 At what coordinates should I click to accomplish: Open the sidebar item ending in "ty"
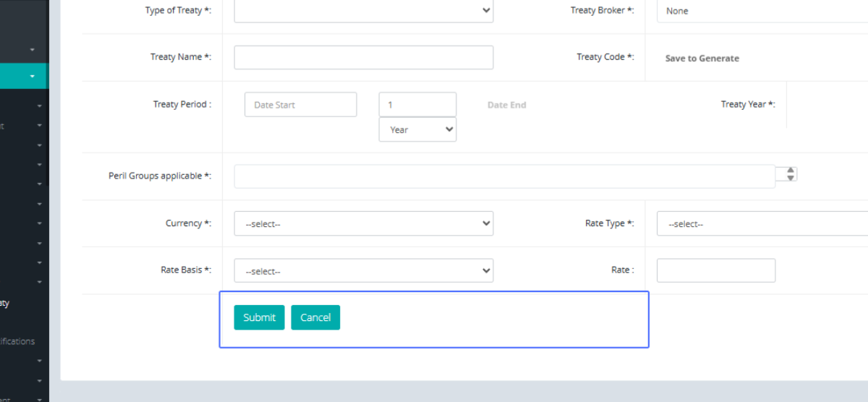(4, 304)
